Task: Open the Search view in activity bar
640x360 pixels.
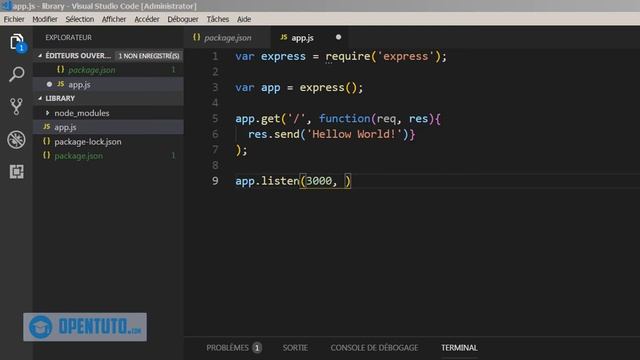Action: pos(16,74)
